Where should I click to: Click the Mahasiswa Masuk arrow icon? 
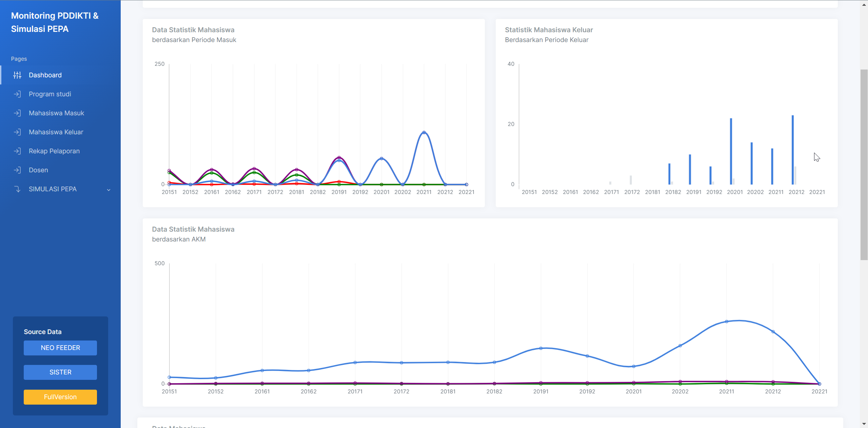(x=17, y=113)
